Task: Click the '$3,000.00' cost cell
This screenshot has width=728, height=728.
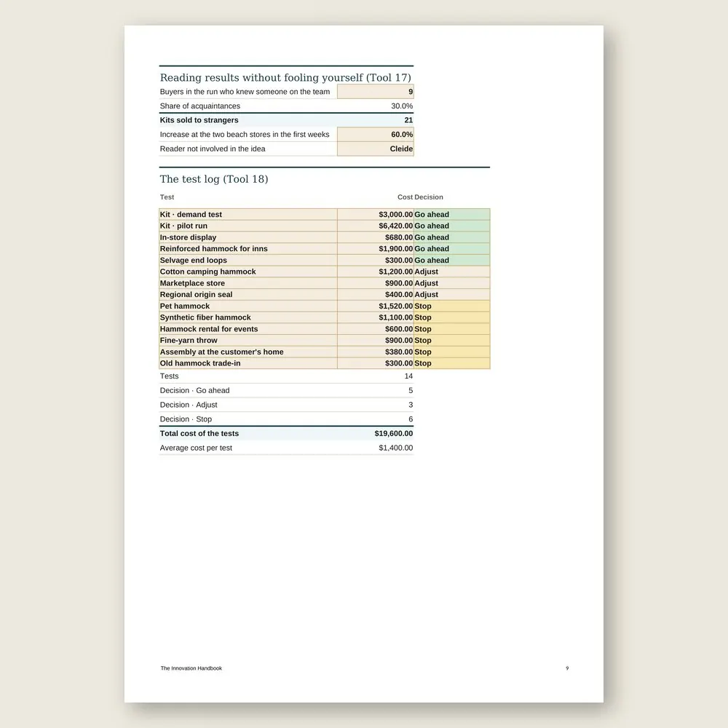Action: (x=375, y=215)
